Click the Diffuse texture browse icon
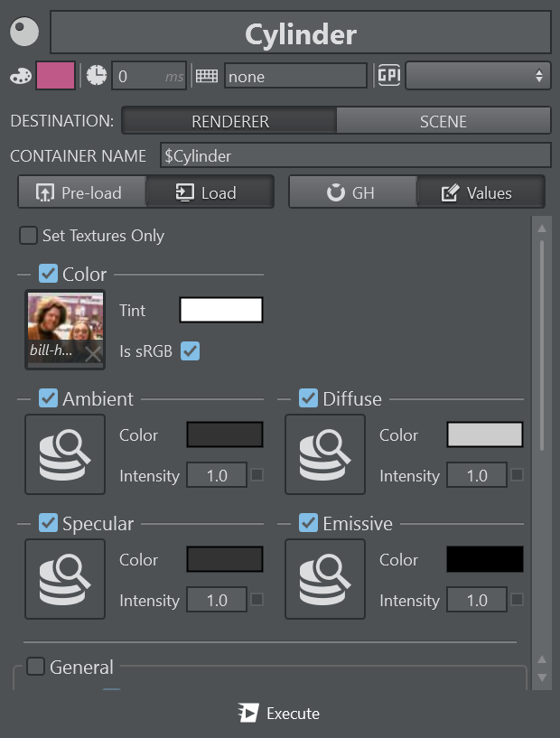The image size is (560, 738). pos(325,454)
